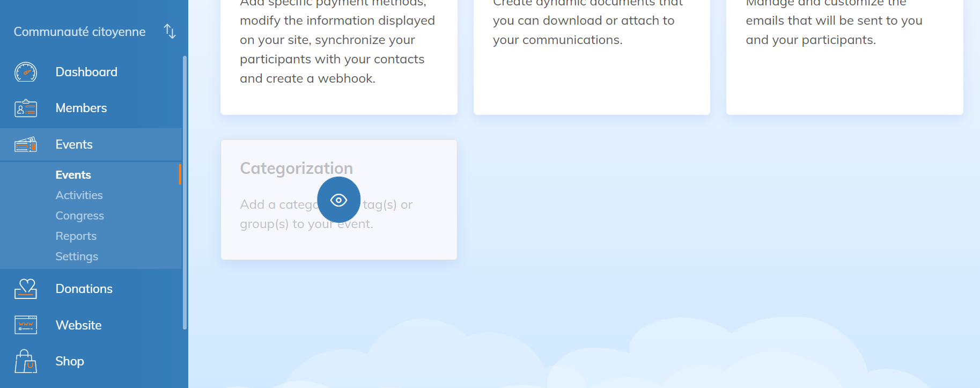Navigate to Donations label in sidebar
The width and height of the screenshot is (980, 388).
coord(84,289)
